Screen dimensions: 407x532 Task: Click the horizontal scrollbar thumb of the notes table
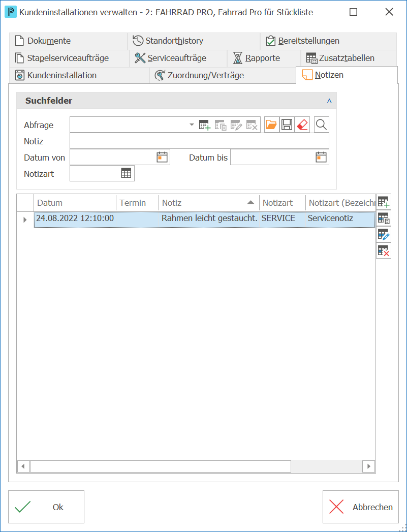[161, 466]
